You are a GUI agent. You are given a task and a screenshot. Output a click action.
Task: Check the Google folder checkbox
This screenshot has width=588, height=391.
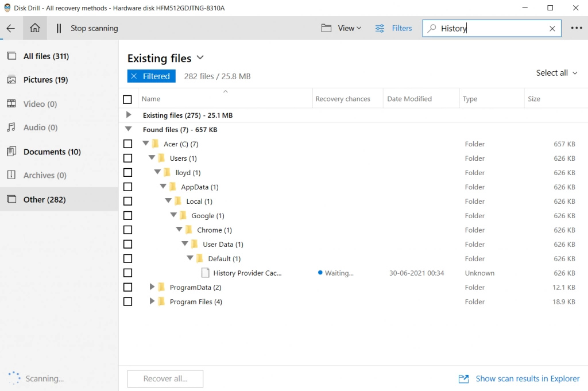tap(127, 215)
